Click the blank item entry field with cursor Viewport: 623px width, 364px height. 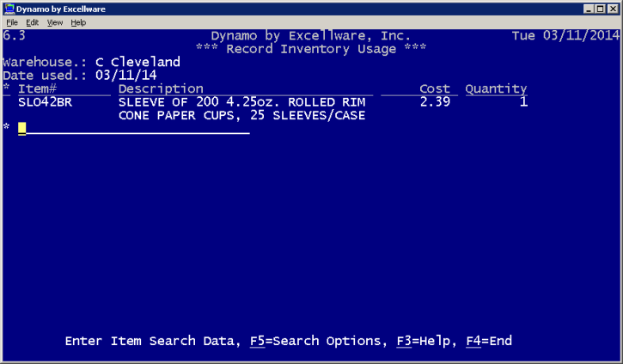134,128
